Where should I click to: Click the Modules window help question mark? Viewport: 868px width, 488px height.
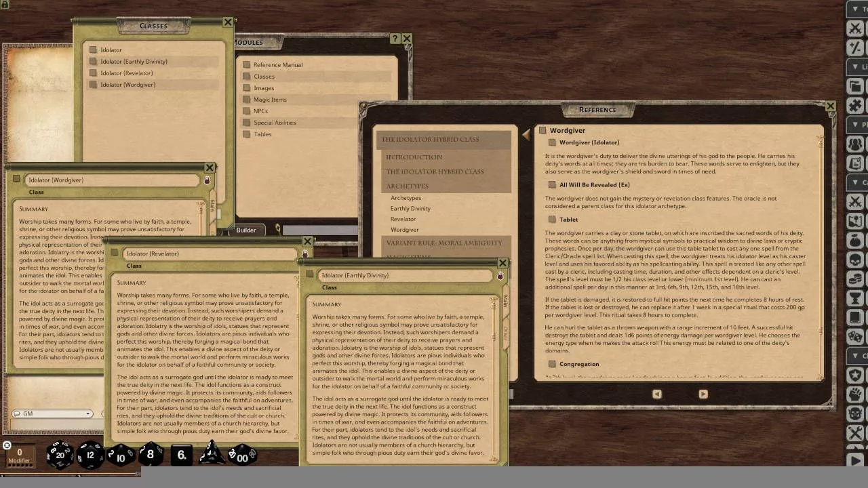(x=395, y=39)
